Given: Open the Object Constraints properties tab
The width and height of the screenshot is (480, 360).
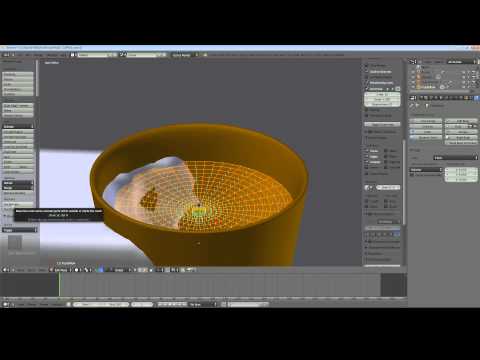Looking at the screenshot, I should pos(446,98).
